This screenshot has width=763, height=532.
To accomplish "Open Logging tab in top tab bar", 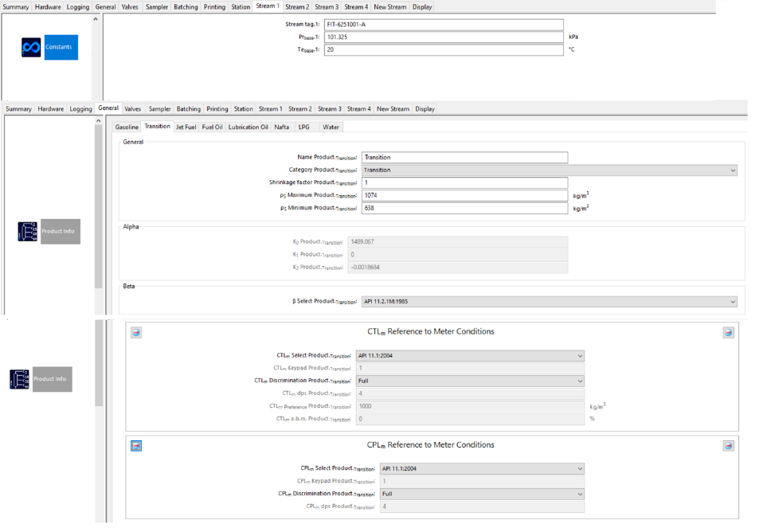I will pyautogui.click(x=78, y=7).
